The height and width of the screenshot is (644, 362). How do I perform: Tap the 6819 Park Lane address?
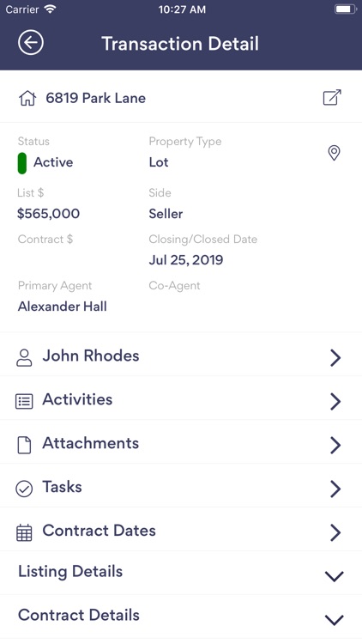click(95, 98)
